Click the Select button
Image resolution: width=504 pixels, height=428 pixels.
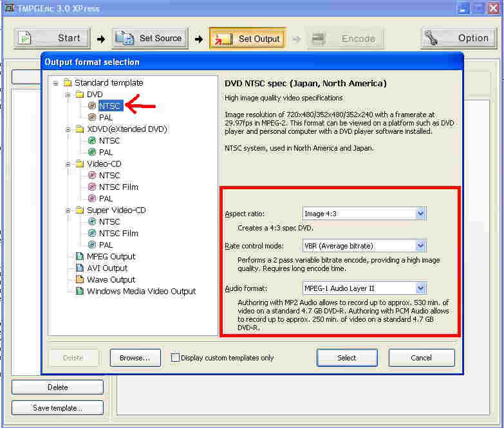coord(347,358)
